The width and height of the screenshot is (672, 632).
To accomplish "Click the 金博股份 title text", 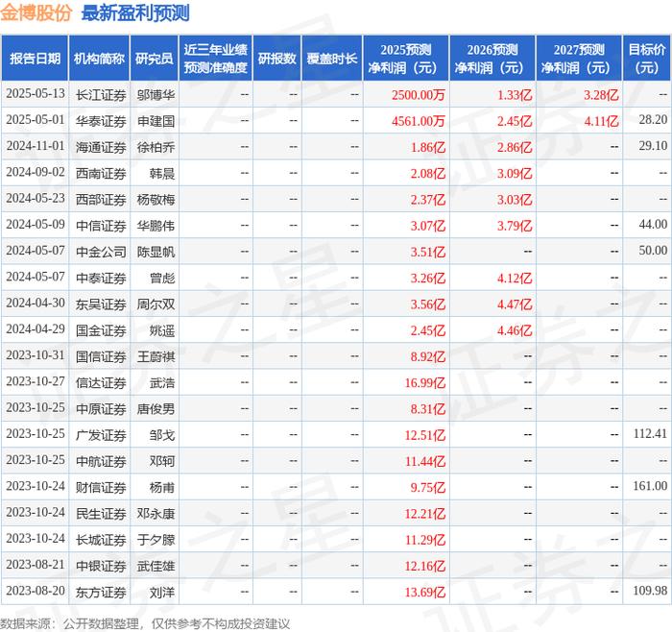I will coord(36,12).
